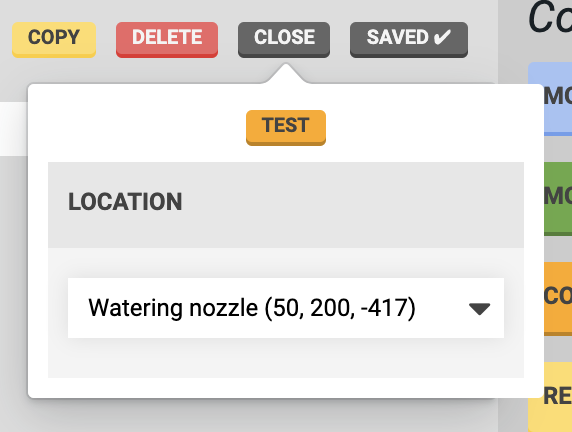This screenshot has width=572, height=432.
Task: Click the white strip left of the popover
Action: tap(14, 129)
